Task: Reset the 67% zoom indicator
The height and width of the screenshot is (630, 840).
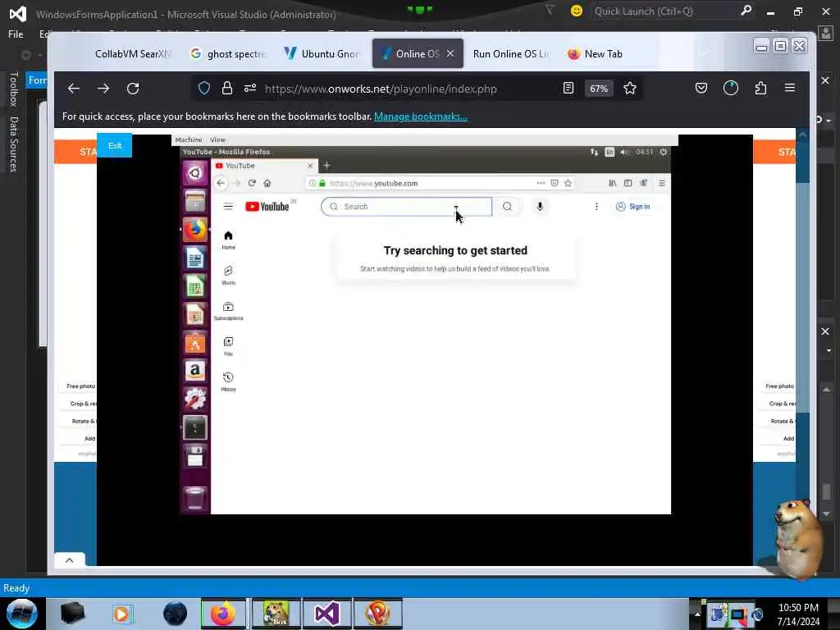Action: 599,89
